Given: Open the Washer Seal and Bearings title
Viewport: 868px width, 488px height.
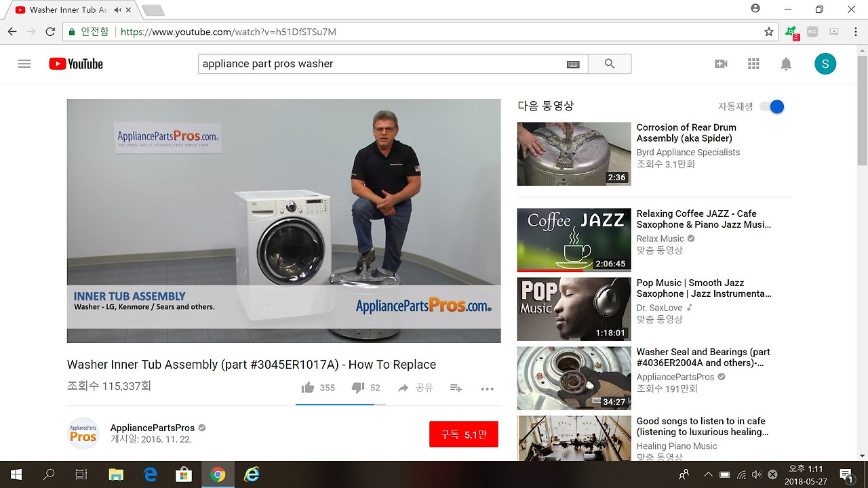Looking at the screenshot, I should click(x=703, y=357).
